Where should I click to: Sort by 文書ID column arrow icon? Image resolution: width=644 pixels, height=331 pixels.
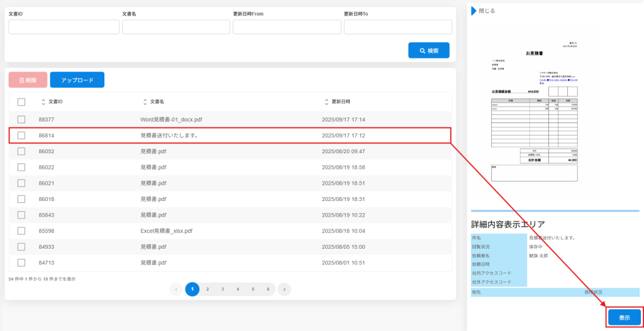point(43,102)
